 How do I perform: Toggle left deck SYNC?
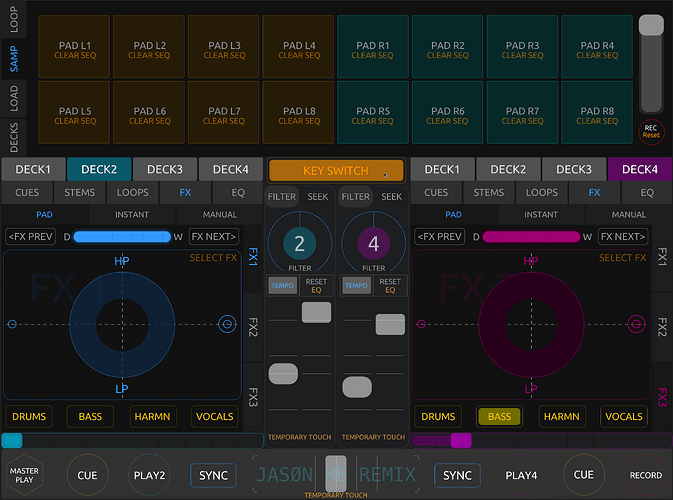click(x=212, y=475)
